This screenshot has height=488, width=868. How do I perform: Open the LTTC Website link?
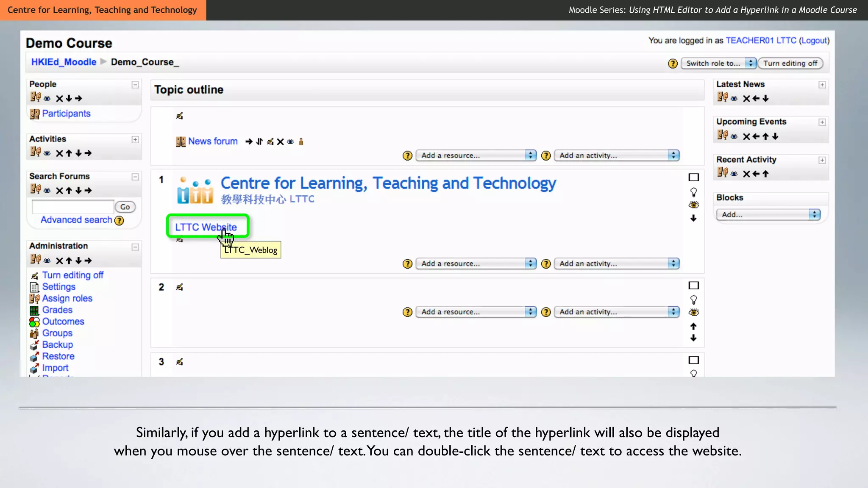pos(206,227)
